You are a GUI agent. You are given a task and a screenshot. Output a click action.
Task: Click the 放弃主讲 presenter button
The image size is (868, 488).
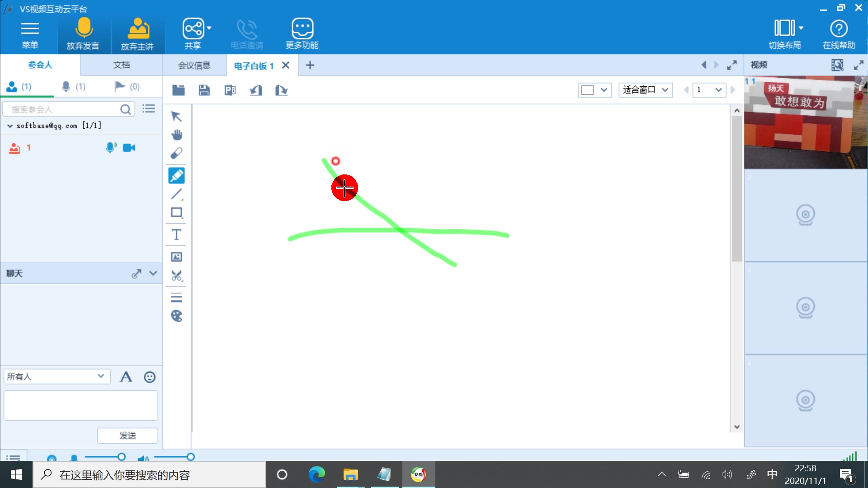[137, 35]
